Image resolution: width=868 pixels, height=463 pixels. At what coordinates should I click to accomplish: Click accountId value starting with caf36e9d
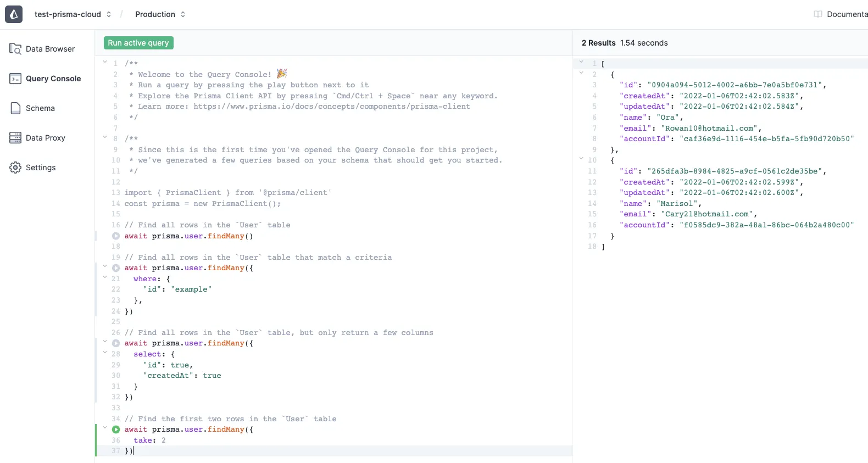[x=767, y=139]
